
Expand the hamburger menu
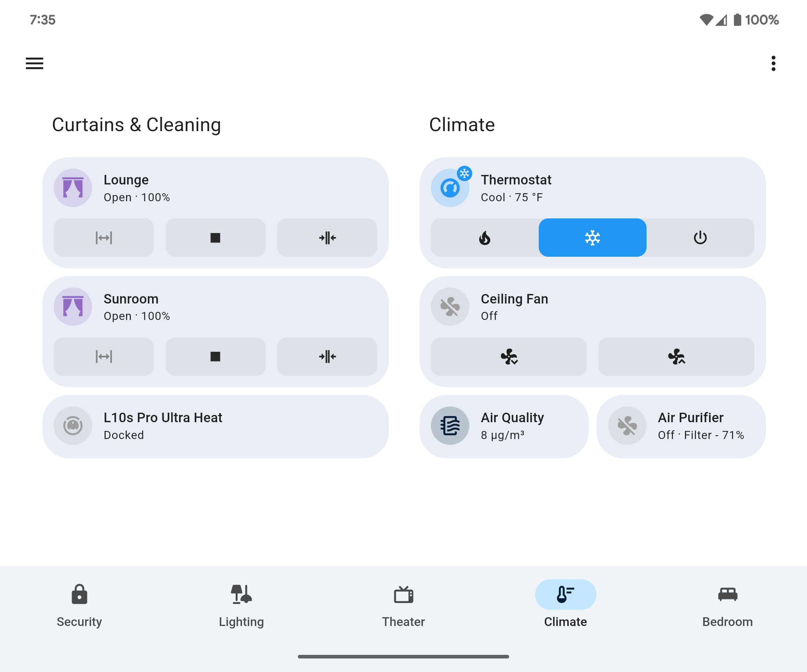point(34,63)
